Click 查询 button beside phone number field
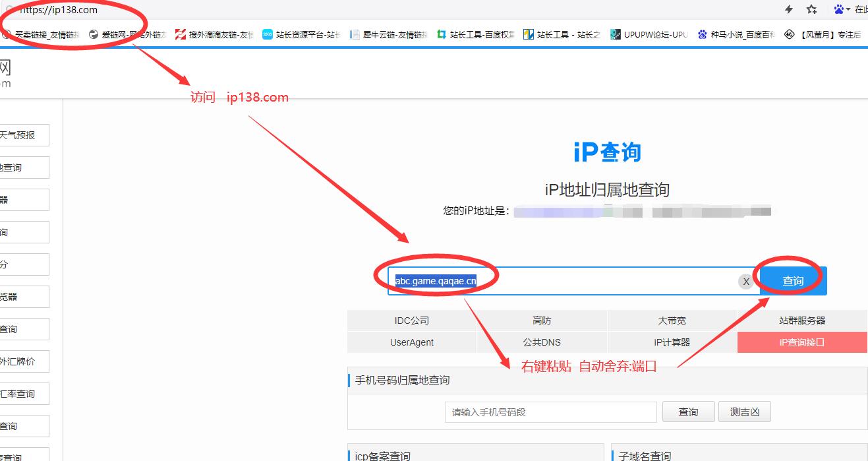 coord(688,412)
